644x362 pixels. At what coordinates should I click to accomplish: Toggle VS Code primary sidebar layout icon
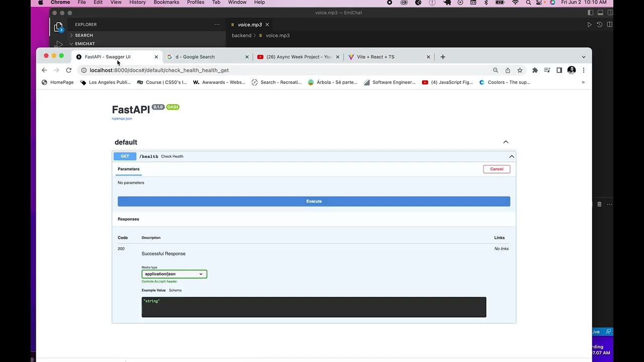tap(591, 13)
